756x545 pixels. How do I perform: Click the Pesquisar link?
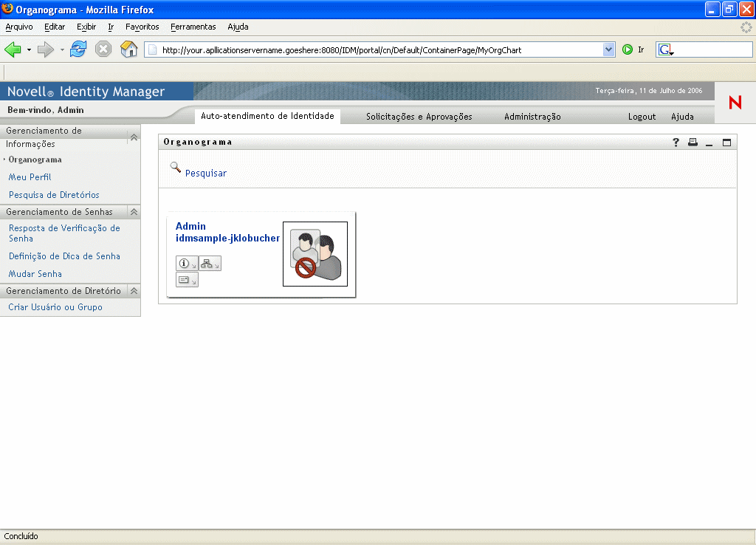tap(206, 173)
